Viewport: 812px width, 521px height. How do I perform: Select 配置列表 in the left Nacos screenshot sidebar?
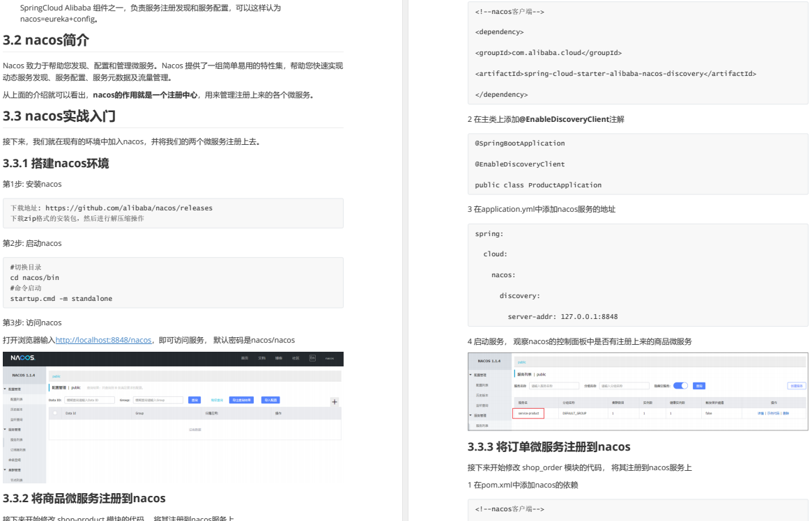pyautogui.click(x=17, y=399)
